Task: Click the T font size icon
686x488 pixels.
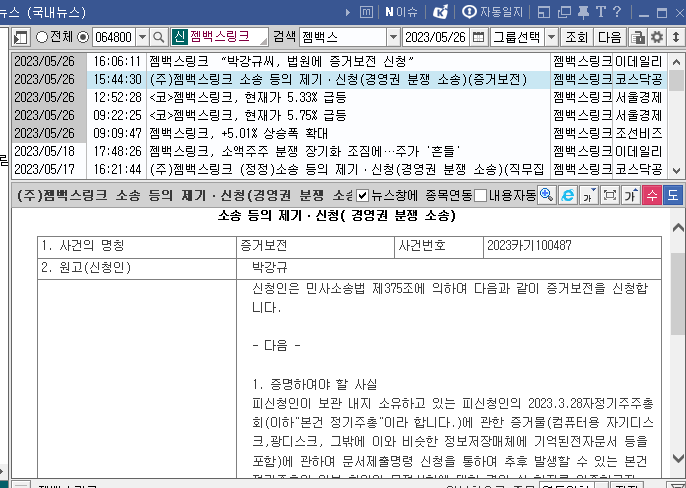Action: 601,12
